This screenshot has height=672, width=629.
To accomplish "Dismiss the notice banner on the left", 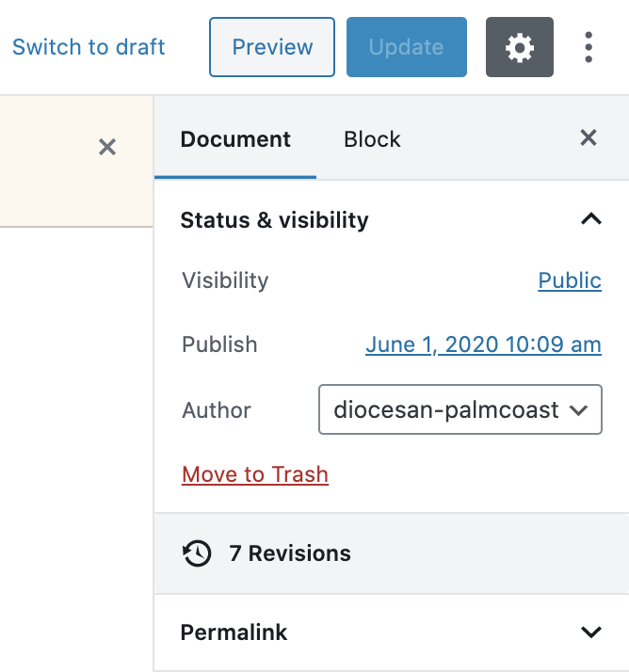I will pyautogui.click(x=107, y=147).
